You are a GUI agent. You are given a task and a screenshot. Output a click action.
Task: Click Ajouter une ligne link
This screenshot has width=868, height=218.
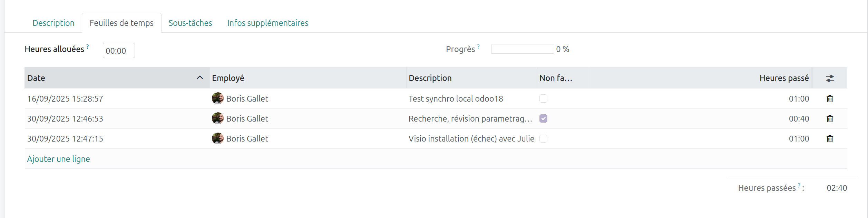[58, 159]
